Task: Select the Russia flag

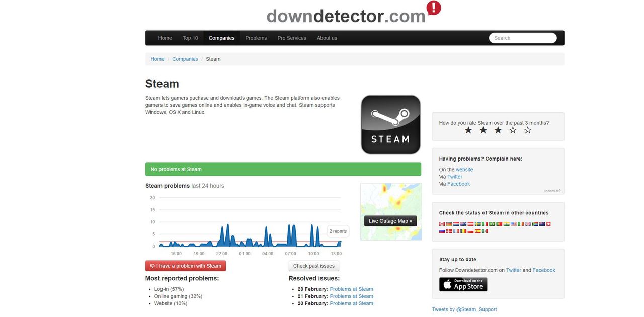Action: [442, 231]
